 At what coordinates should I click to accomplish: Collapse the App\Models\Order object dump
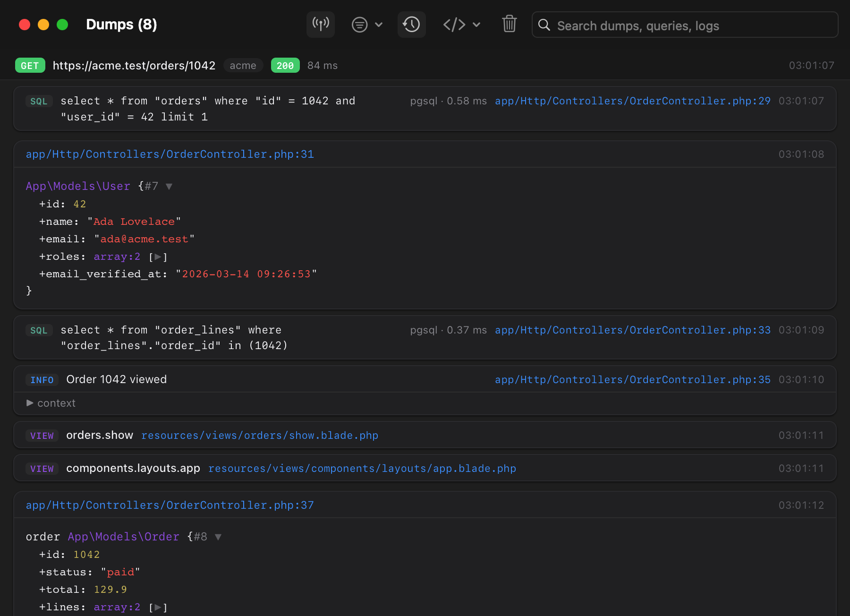(218, 537)
